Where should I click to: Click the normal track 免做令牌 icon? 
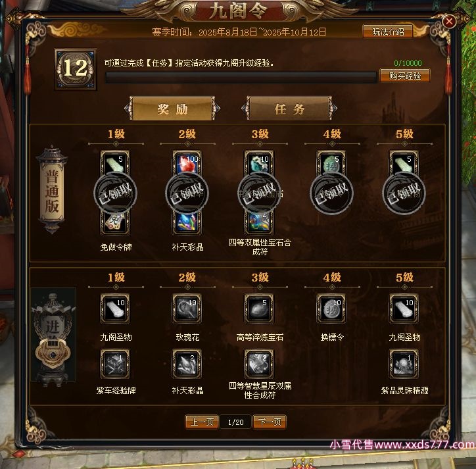115,222
